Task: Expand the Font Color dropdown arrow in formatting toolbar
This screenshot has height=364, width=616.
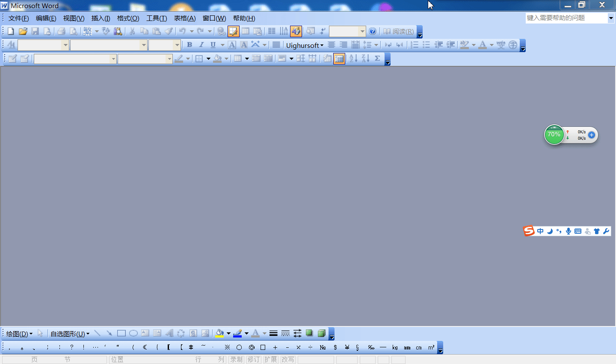Action: pyautogui.click(x=492, y=45)
